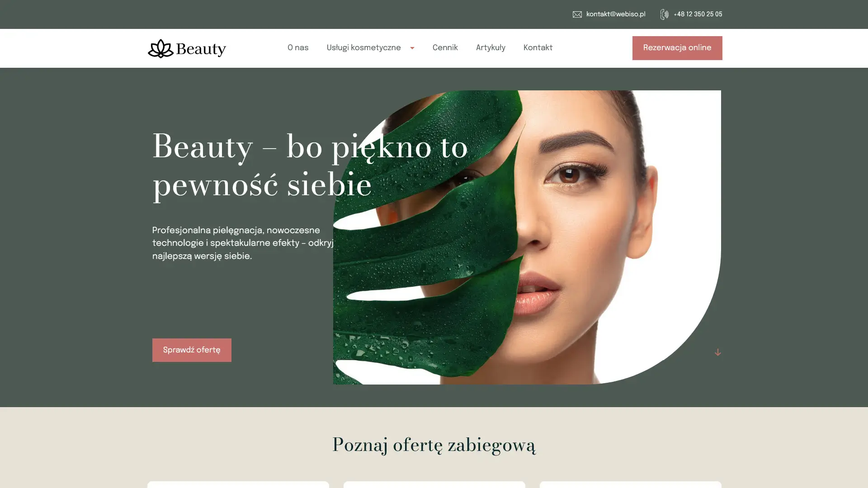Select the first offer card below the heading
This screenshot has width=868, height=488.
pos(238,485)
